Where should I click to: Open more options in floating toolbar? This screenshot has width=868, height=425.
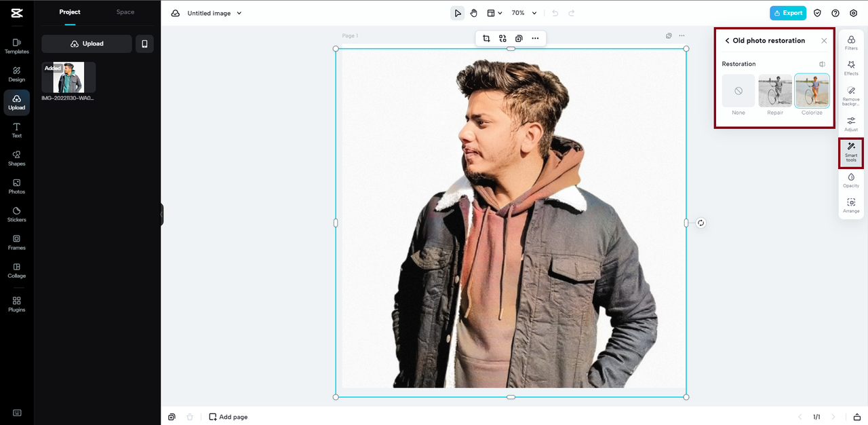535,39
